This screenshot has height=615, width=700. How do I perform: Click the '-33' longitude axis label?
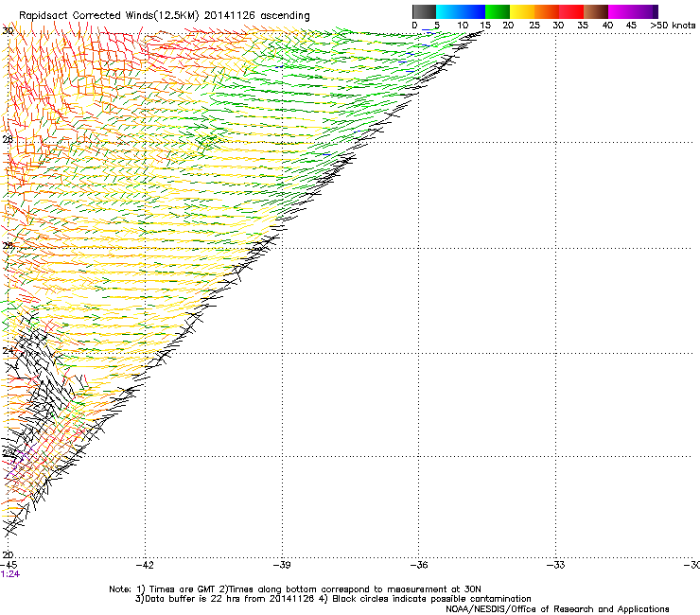coord(555,565)
